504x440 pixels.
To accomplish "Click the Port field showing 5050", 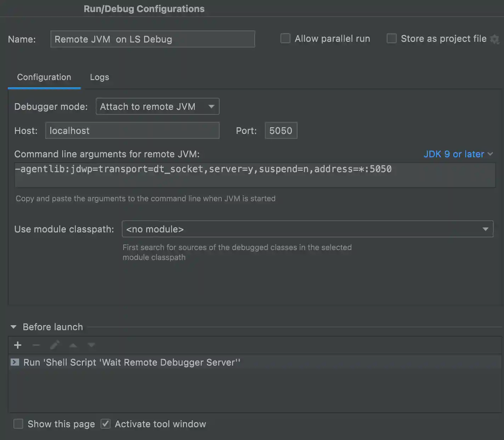I will click(x=281, y=130).
